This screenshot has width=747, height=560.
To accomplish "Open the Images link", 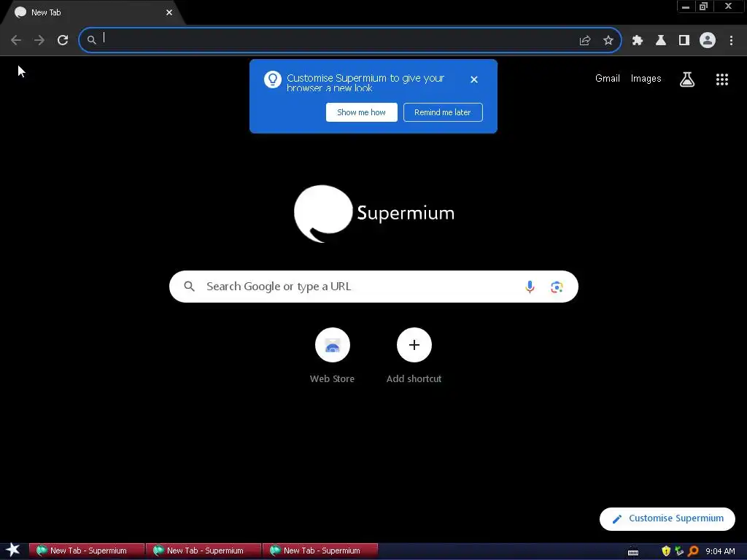I will [x=646, y=79].
